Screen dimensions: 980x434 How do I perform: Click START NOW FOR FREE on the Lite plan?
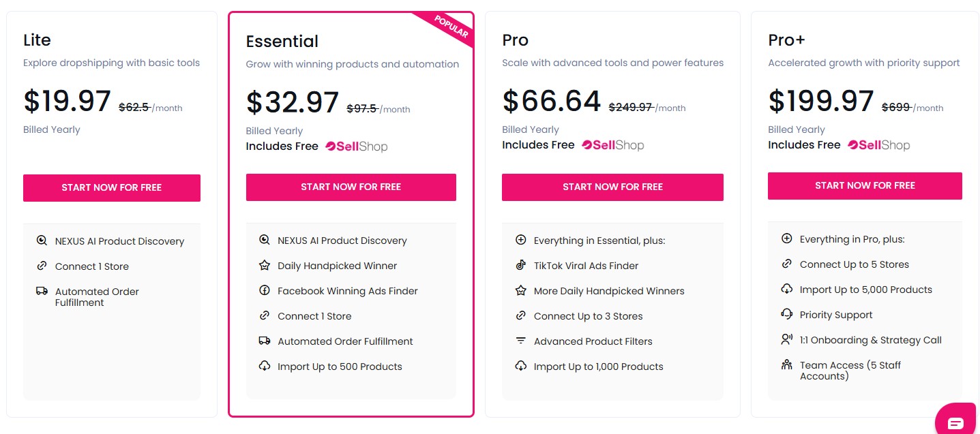[x=111, y=187]
